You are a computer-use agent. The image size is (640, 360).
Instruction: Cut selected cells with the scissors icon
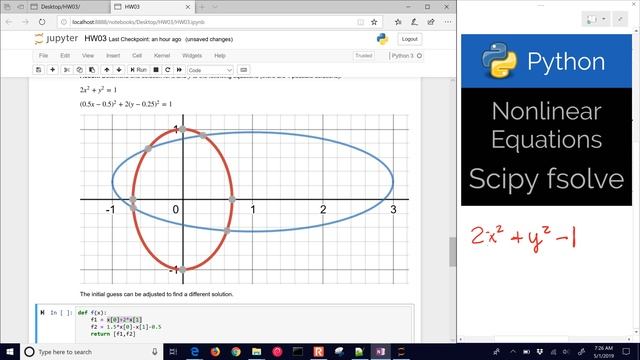67,70
